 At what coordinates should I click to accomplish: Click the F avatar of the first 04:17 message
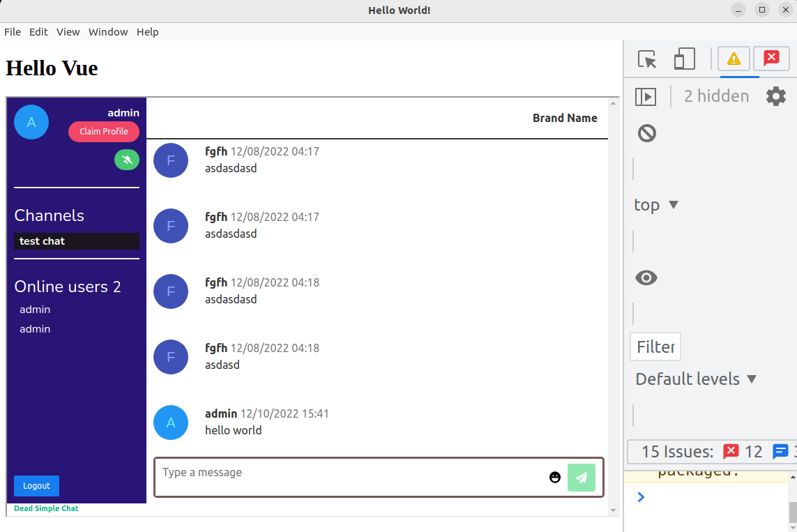pyautogui.click(x=171, y=160)
